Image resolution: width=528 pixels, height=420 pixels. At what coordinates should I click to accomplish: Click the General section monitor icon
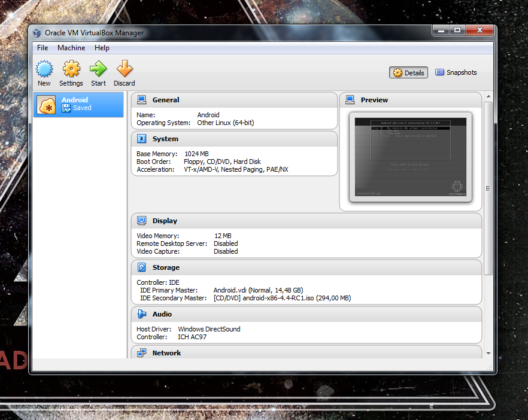[x=142, y=99]
